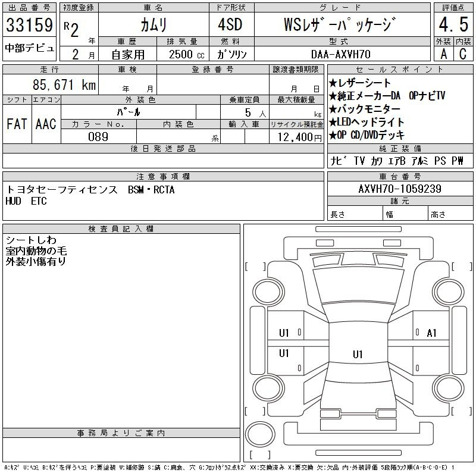Click the upper-left wheel circle on car diagram
The width and height of the screenshot is (476, 476).
[x=265, y=289]
